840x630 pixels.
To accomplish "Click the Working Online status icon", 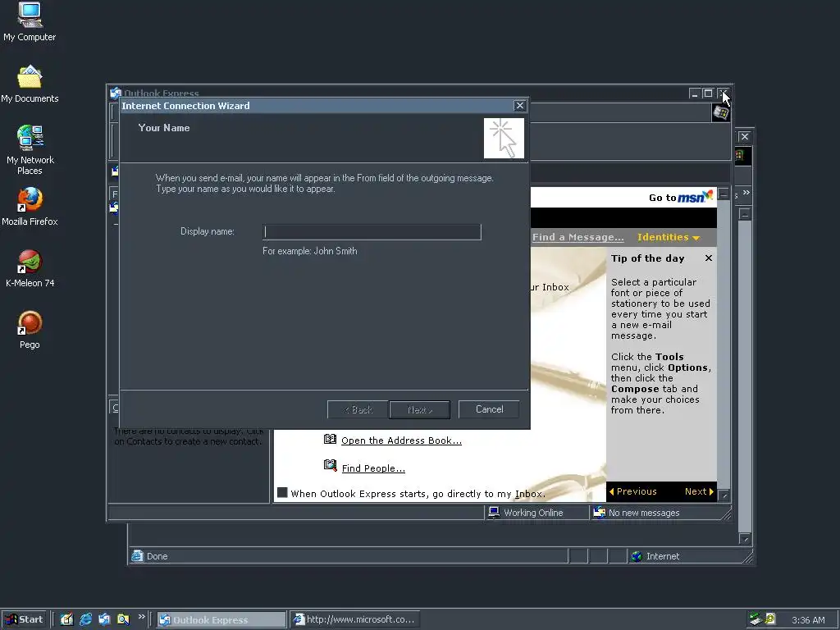I will (494, 513).
